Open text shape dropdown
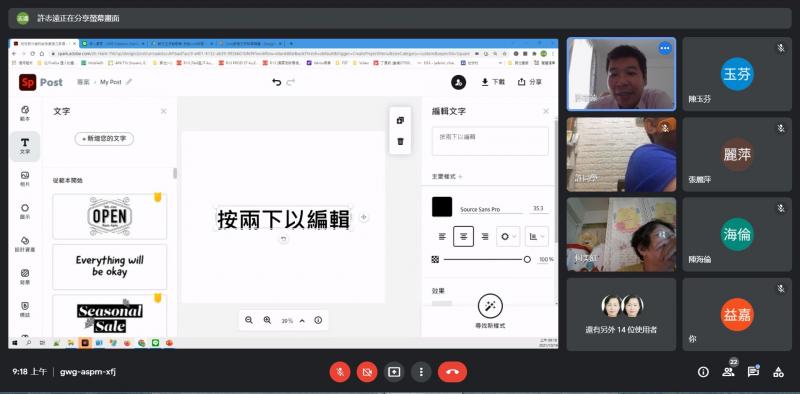The height and width of the screenshot is (394, 800). 508,237
